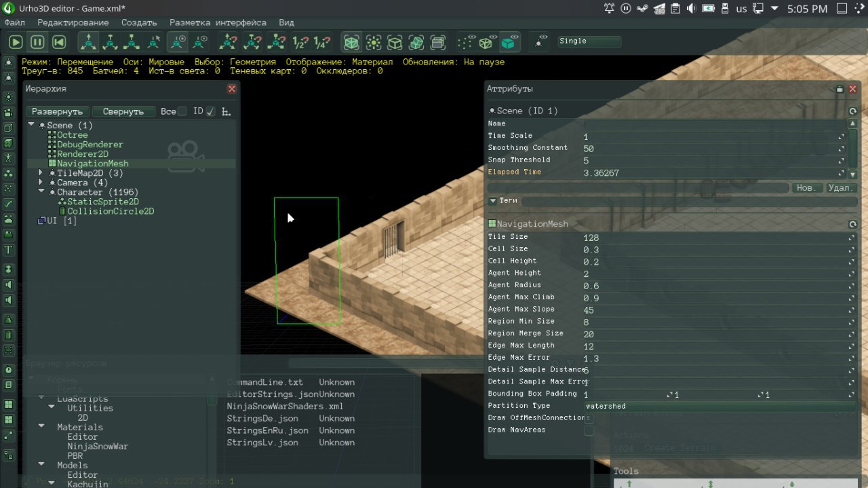Viewport: 868px width, 488px height.
Task: Open the Создать menu
Action: point(139,22)
